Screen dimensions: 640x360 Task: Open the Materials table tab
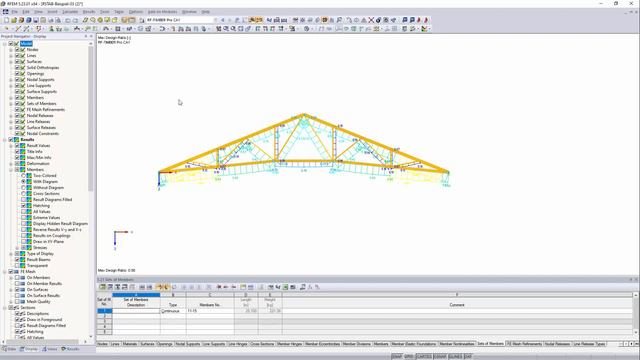coord(130,344)
